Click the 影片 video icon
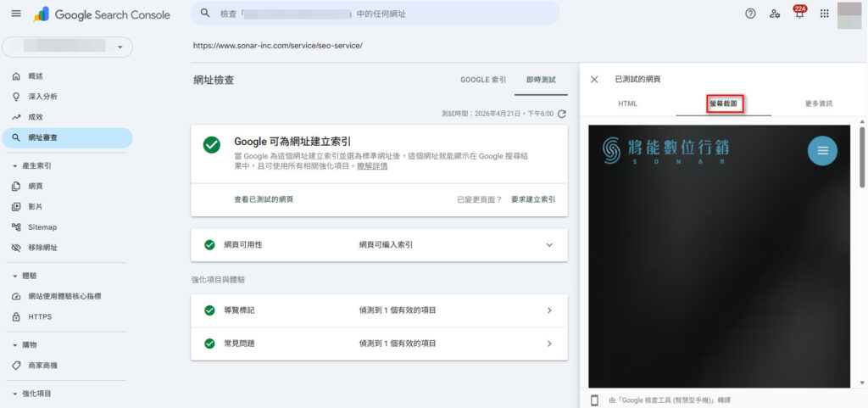Viewport: 868px width, 408px height. [16, 206]
